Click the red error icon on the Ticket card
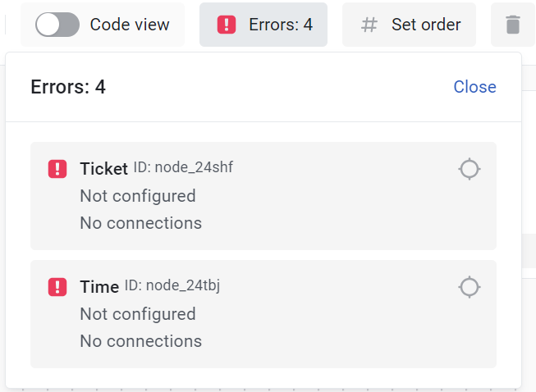The image size is (536, 392). pos(57,169)
